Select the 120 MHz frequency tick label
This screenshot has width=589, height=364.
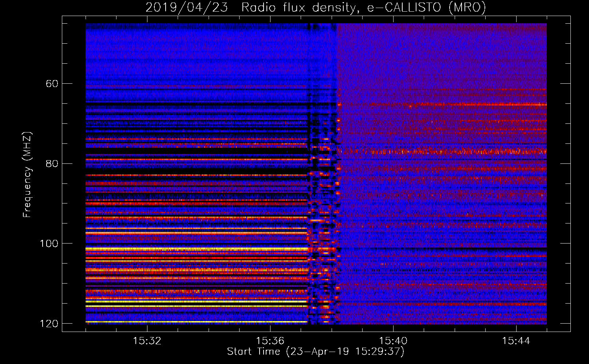[49, 324]
